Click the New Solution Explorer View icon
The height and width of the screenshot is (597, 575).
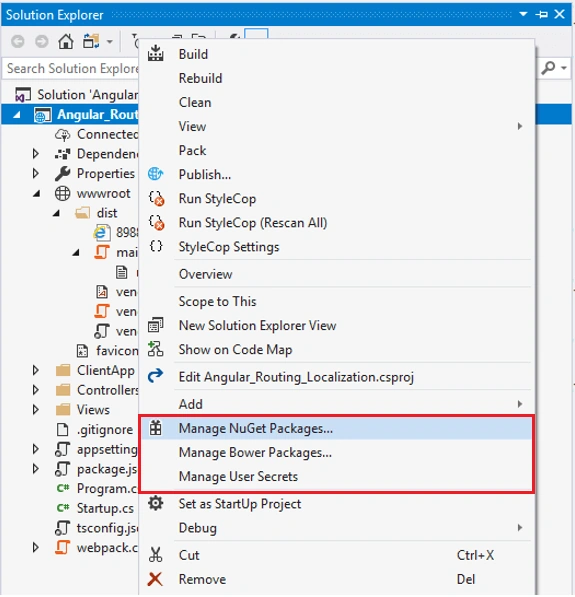(x=155, y=325)
